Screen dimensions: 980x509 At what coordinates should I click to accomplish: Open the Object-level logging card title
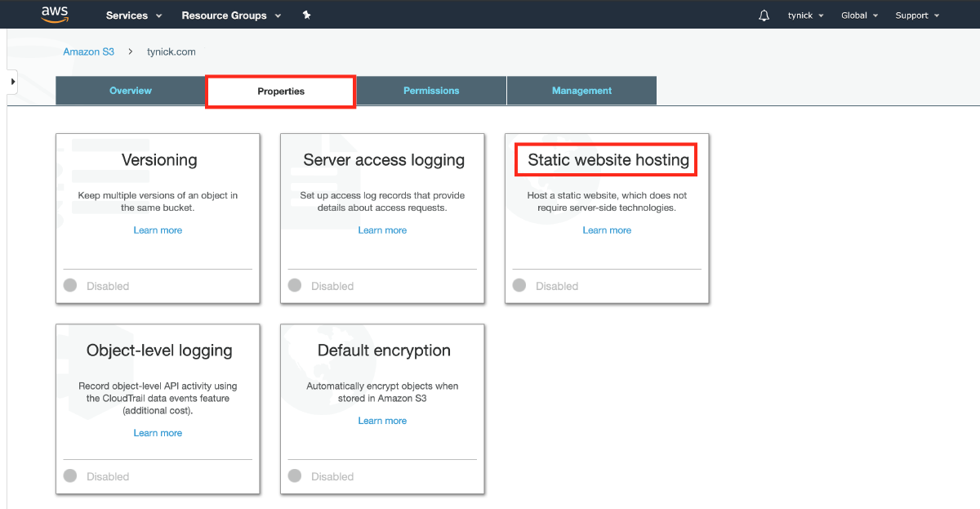(x=159, y=350)
